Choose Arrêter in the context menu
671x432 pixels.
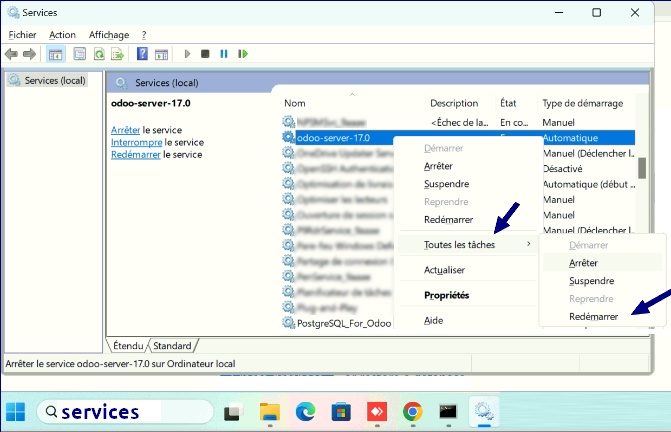point(438,166)
